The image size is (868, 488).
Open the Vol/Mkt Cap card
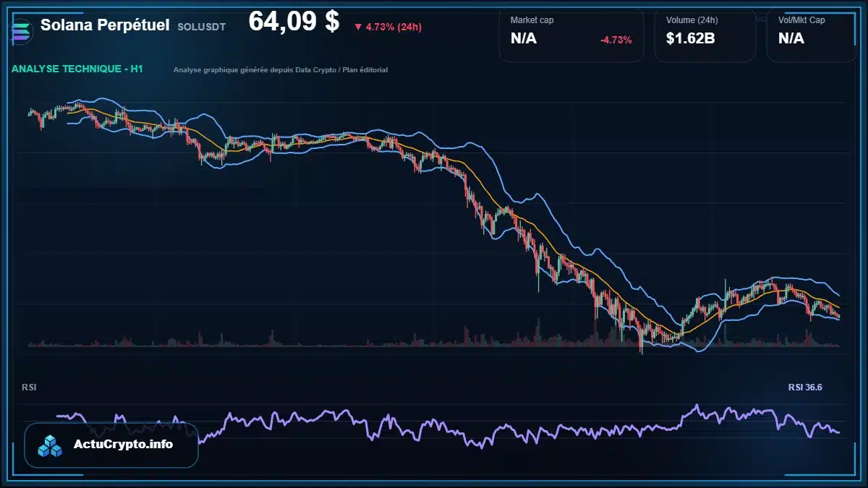tap(812, 35)
